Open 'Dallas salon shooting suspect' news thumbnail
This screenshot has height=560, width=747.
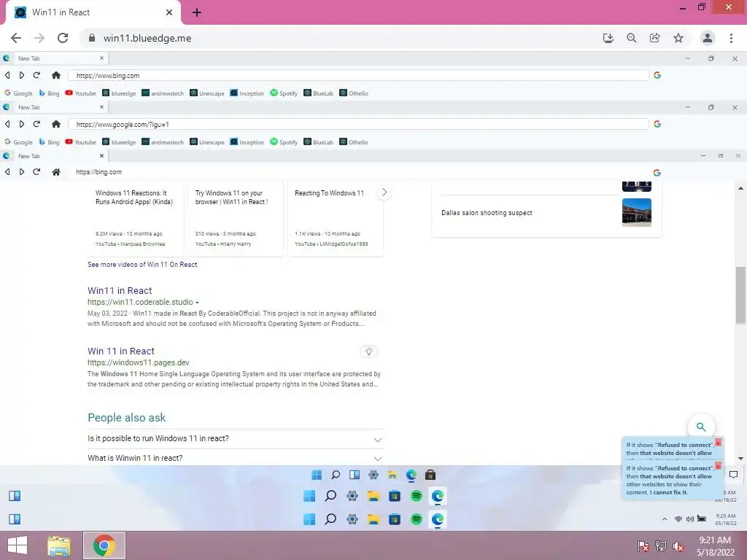(636, 212)
